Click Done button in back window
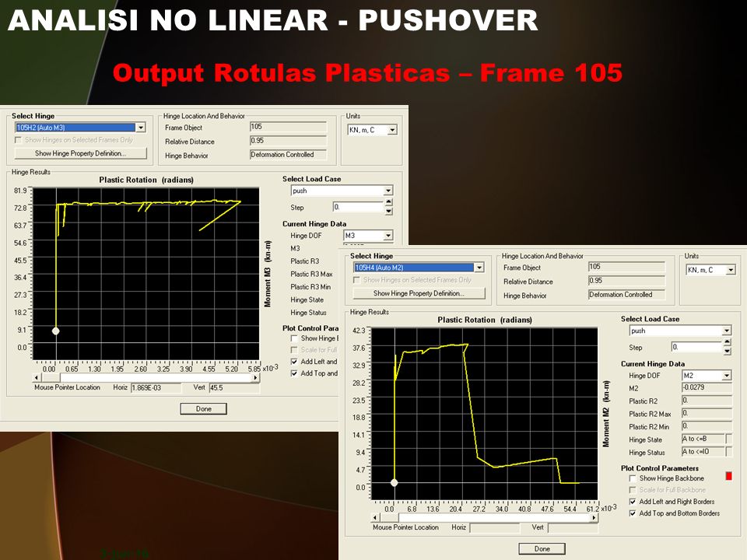The height and width of the screenshot is (560, 747). 203,408
